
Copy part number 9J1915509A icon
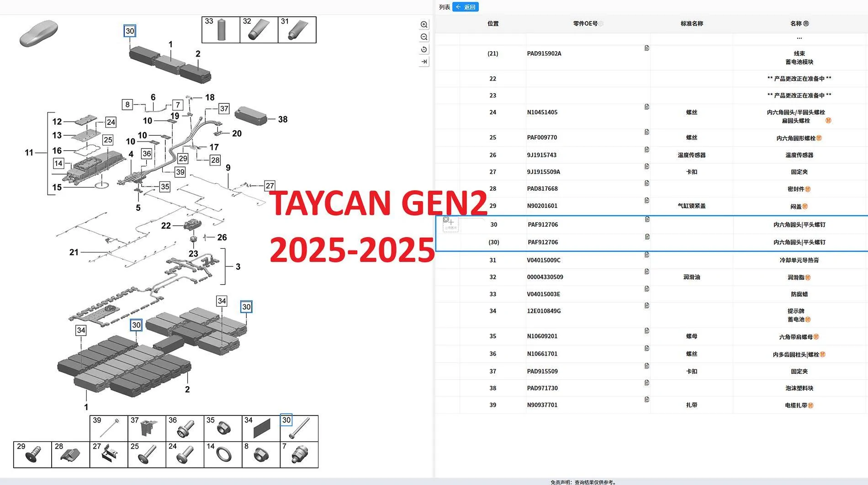[x=647, y=166]
